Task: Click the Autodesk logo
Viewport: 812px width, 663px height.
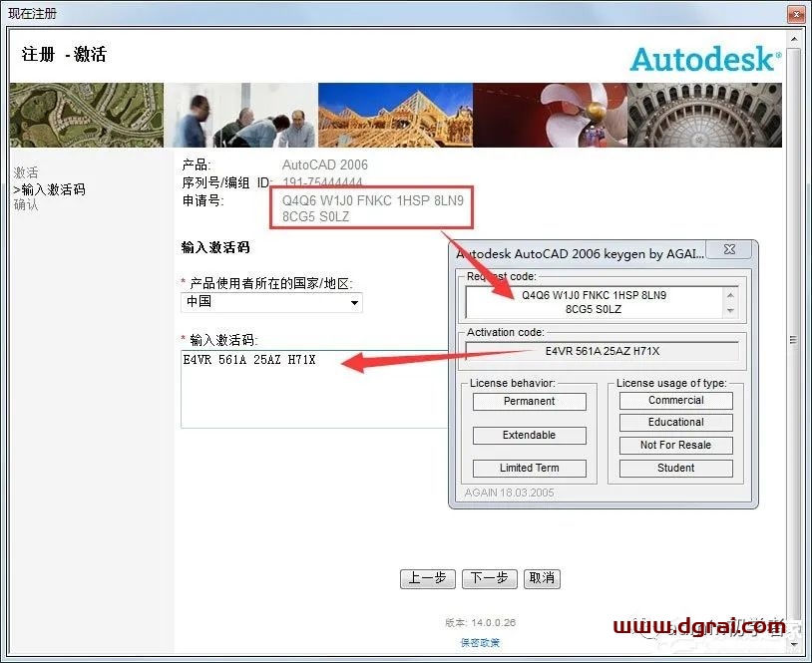Action: pyautogui.click(x=706, y=59)
